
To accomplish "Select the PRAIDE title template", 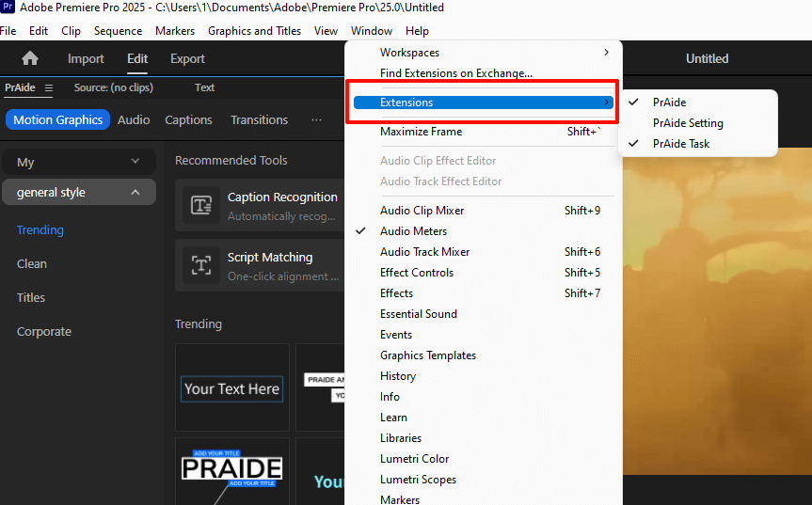I will pyautogui.click(x=232, y=471).
